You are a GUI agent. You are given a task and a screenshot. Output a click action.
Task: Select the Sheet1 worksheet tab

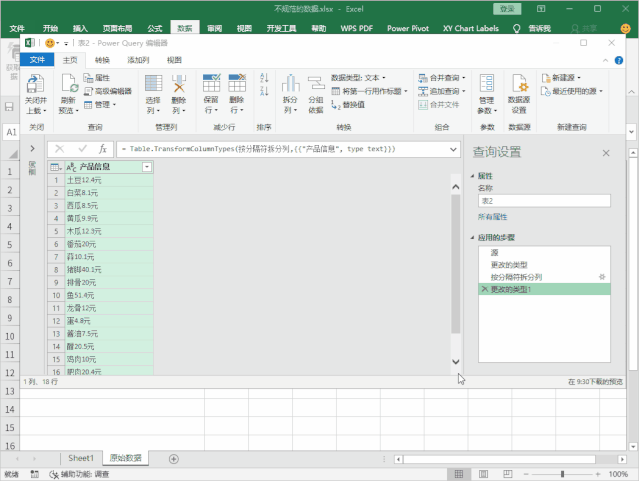click(x=80, y=458)
